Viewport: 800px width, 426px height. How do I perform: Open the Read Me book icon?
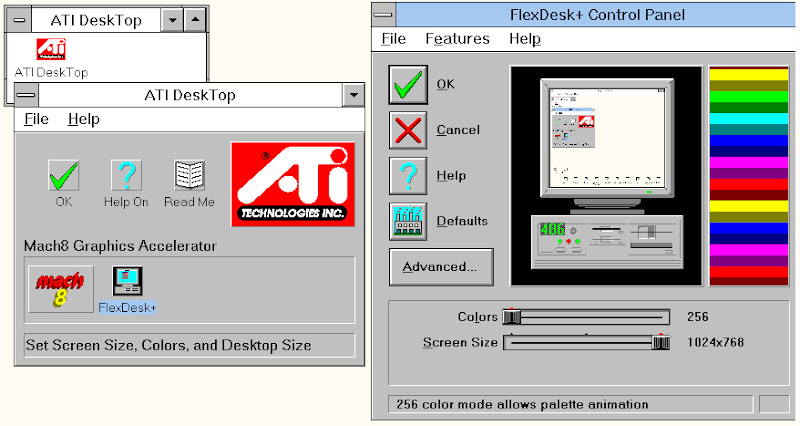(189, 175)
